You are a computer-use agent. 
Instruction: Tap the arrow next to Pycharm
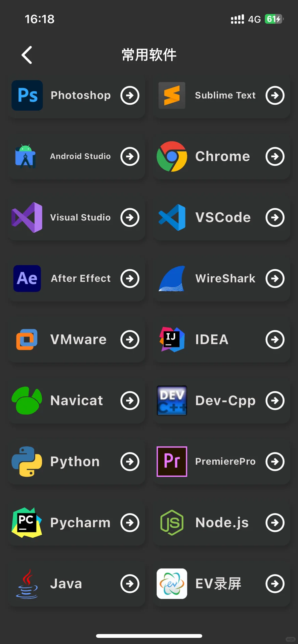coord(130,523)
